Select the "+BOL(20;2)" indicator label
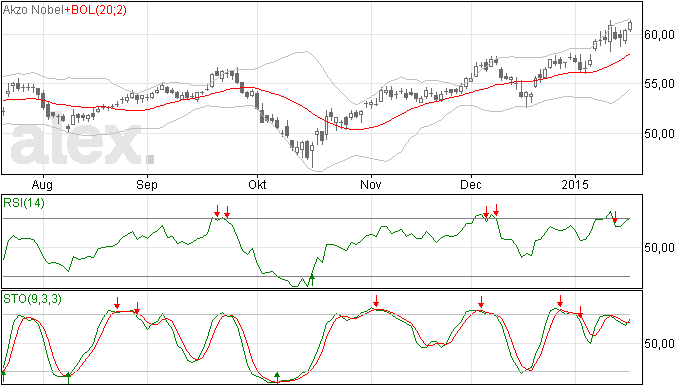690x387 pixels. coord(96,10)
